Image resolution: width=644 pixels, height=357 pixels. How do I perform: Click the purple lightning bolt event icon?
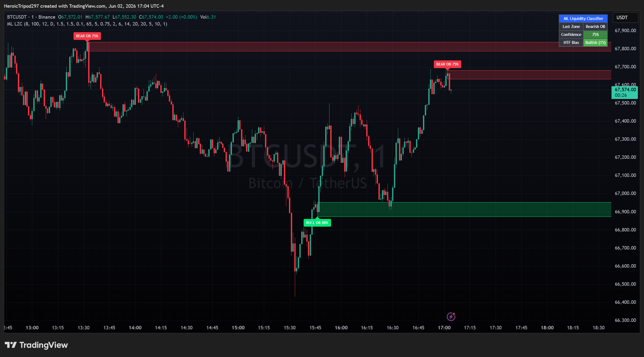[451, 317]
